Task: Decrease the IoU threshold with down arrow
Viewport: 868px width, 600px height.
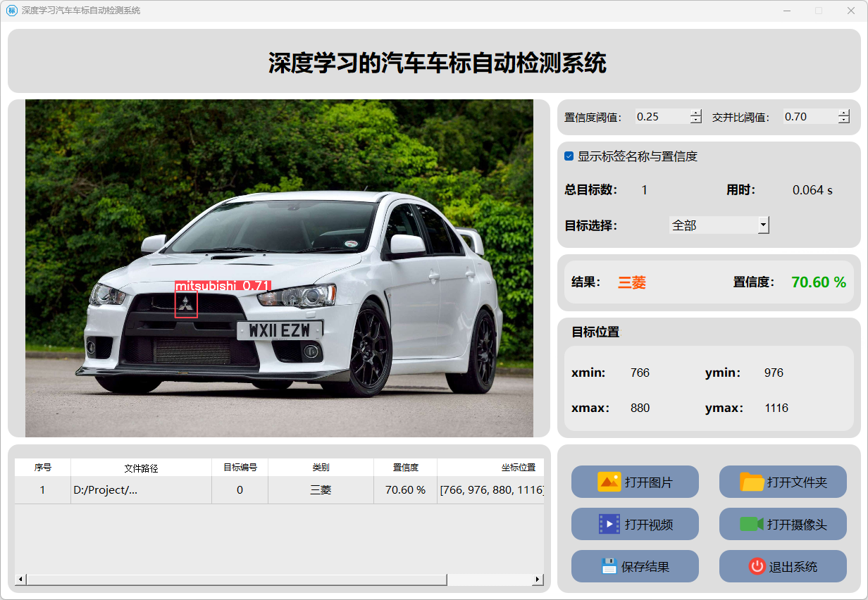Action: (844, 120)
